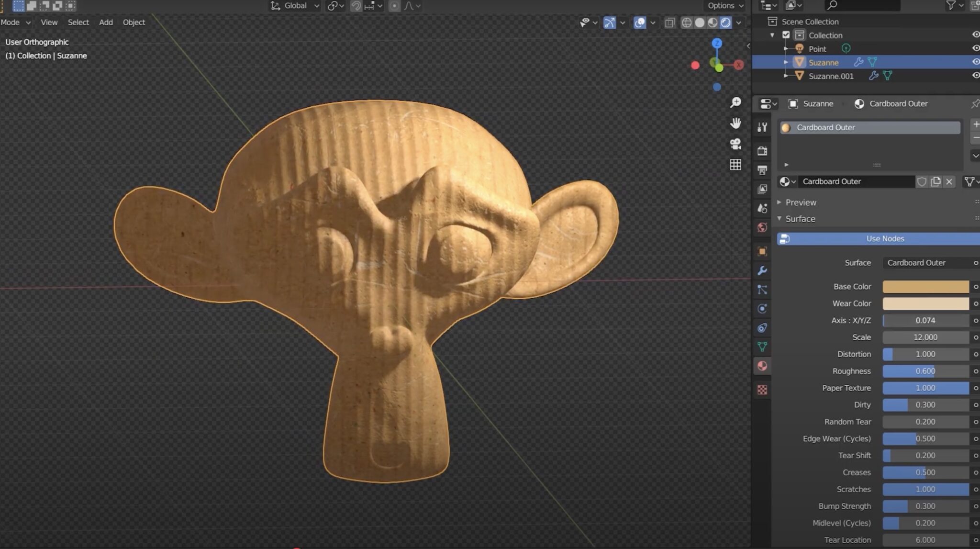Select the Modifier Properties wrench icon
The height and width of the screenshot is (549, 980).
coord(762,271)
